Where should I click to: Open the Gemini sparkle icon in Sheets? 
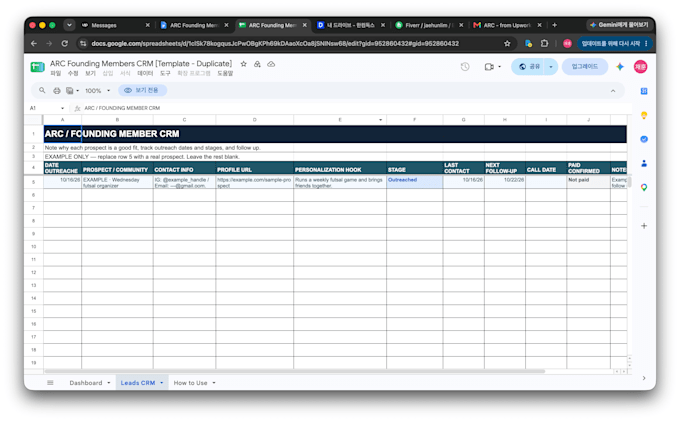[x=620, y=67]
